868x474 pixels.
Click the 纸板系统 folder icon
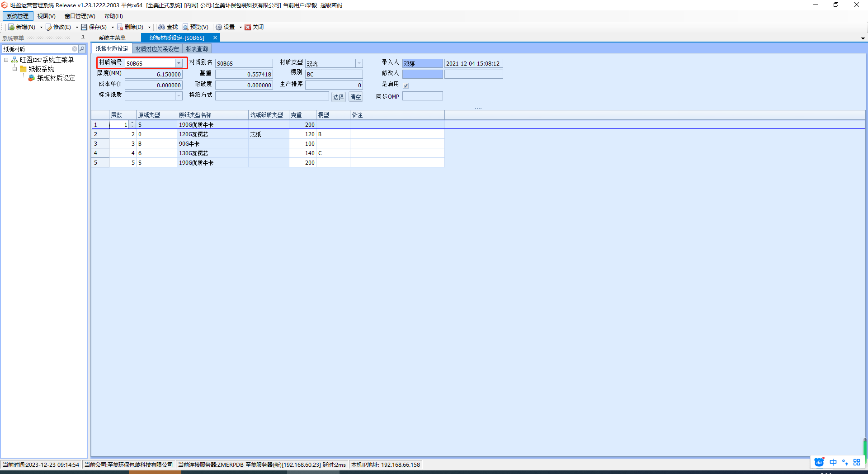click(23, 69)
